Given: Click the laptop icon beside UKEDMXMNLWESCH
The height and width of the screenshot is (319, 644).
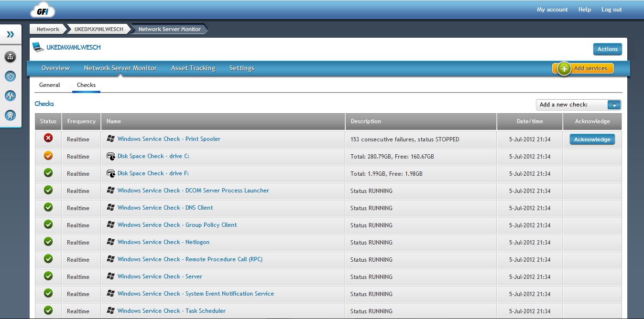Looking at the screenshot, I should click(x=38, y=47).
